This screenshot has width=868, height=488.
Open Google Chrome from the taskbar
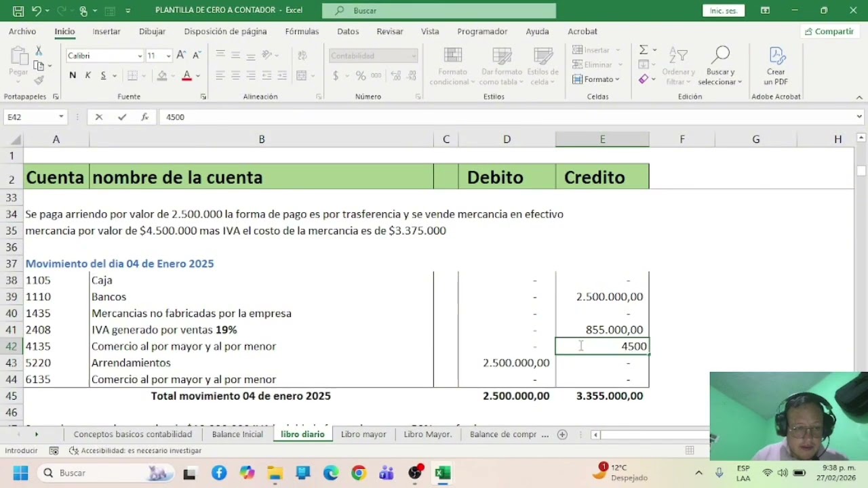click(359, 473)
